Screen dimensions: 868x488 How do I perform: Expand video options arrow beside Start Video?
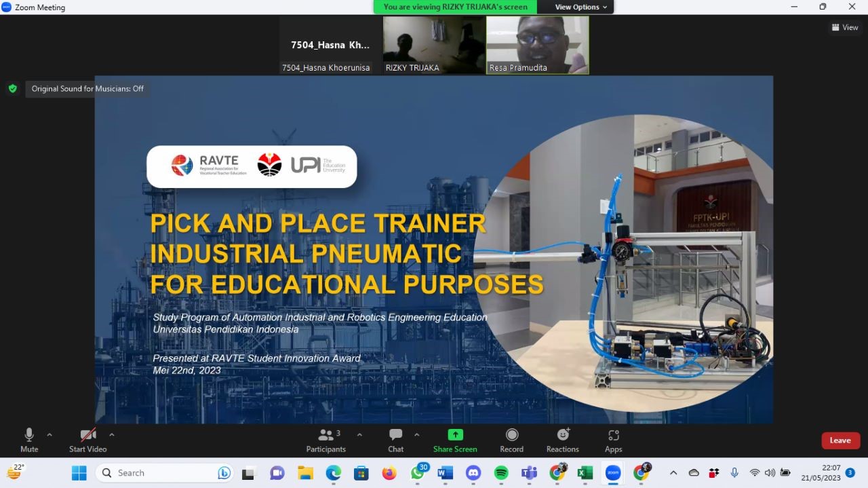[x=112, y=434]
